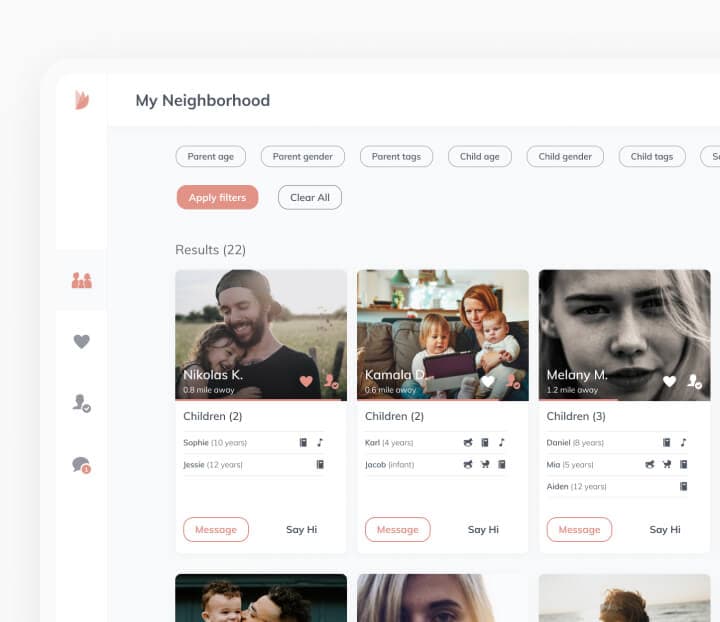720x622 pixels.
Task: Click music note icon in Sophie row
Action: point(320,442)
